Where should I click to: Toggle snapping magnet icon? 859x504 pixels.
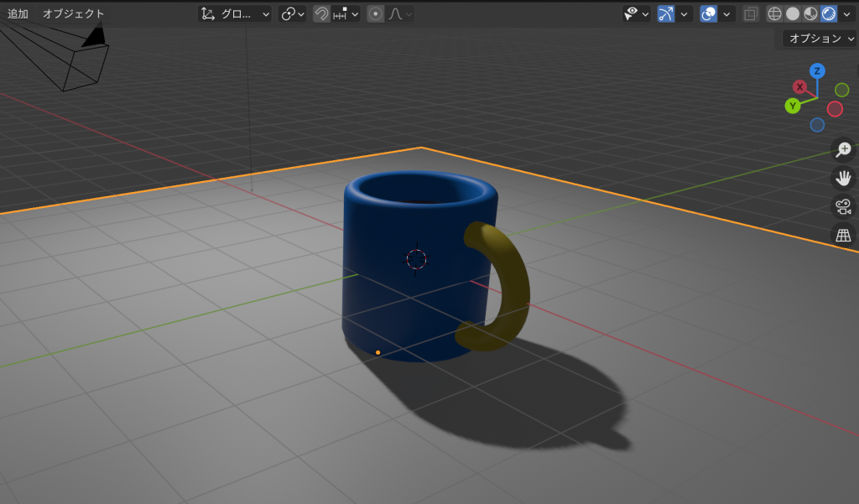click(321, 13)
